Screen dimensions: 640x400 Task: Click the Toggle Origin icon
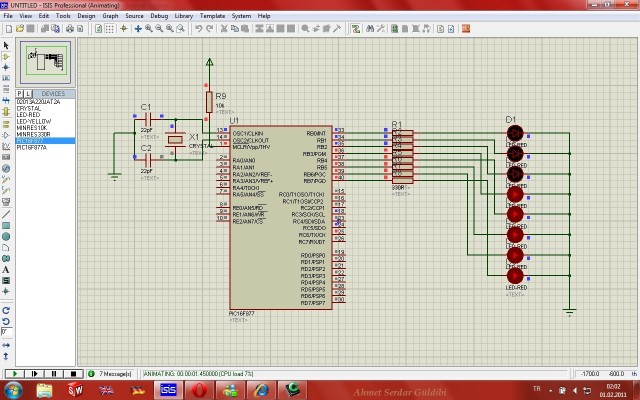pos(124,29)
